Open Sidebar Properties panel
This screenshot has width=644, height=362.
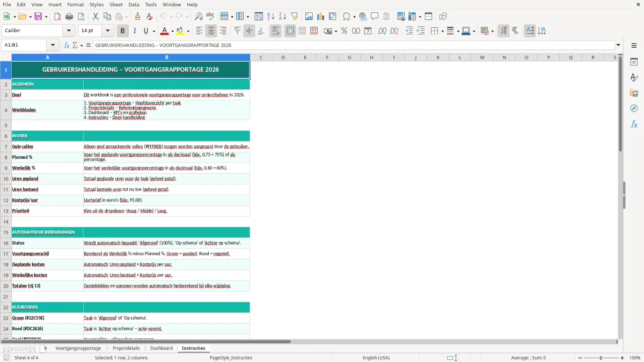click(x=634, y=62)
